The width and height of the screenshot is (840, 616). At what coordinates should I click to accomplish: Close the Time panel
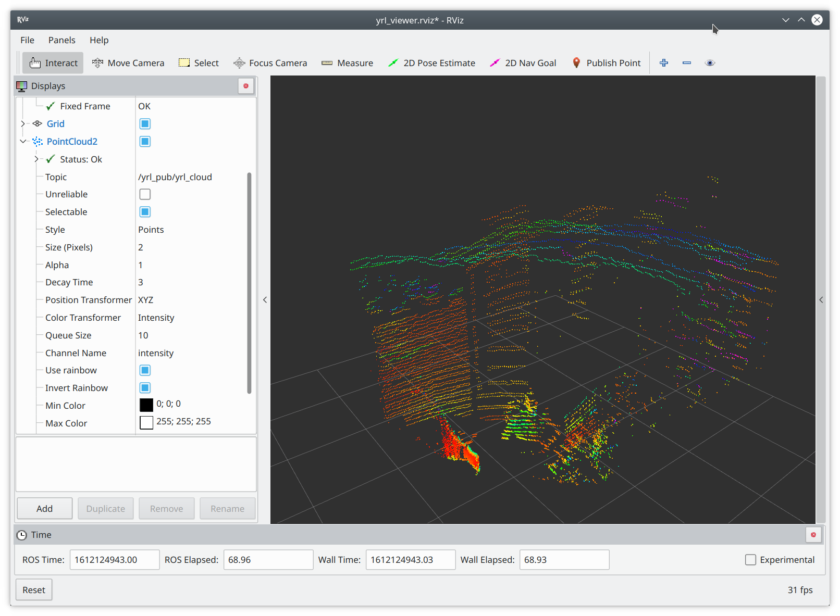click(x=813, y=535)
